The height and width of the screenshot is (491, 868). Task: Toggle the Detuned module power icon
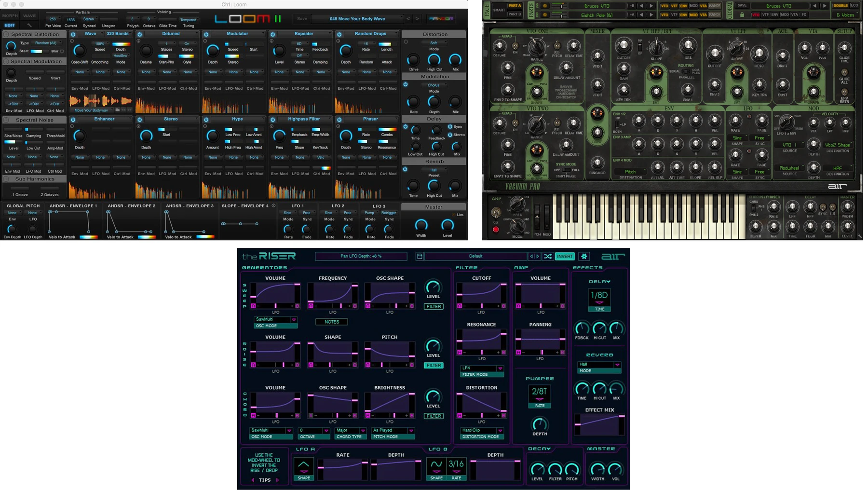pyautogui.click(x=140, y=34)
